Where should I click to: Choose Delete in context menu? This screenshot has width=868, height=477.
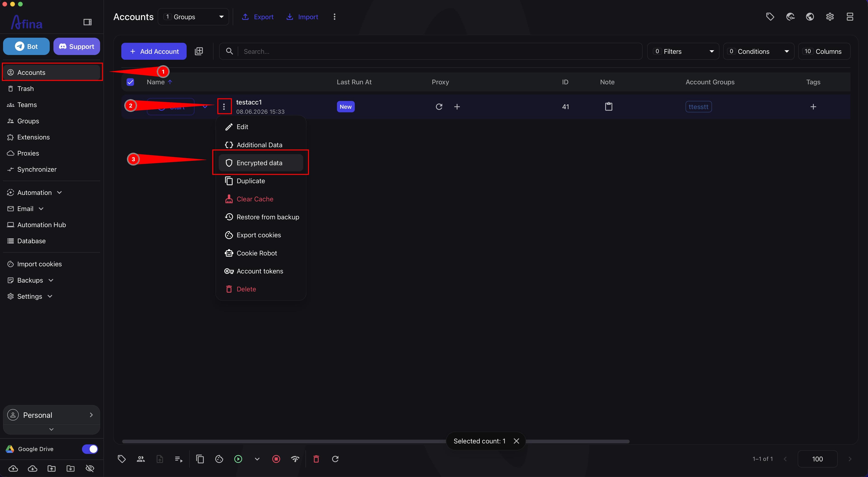pos(261,289)
